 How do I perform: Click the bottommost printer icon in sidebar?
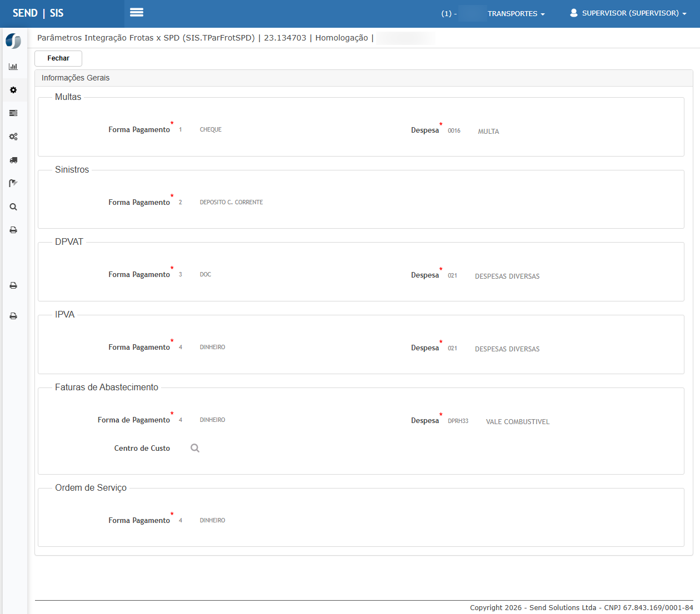13,316
